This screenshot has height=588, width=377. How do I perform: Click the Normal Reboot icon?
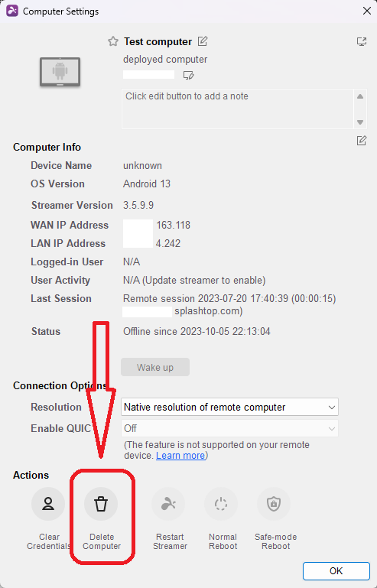pos(221,504)
